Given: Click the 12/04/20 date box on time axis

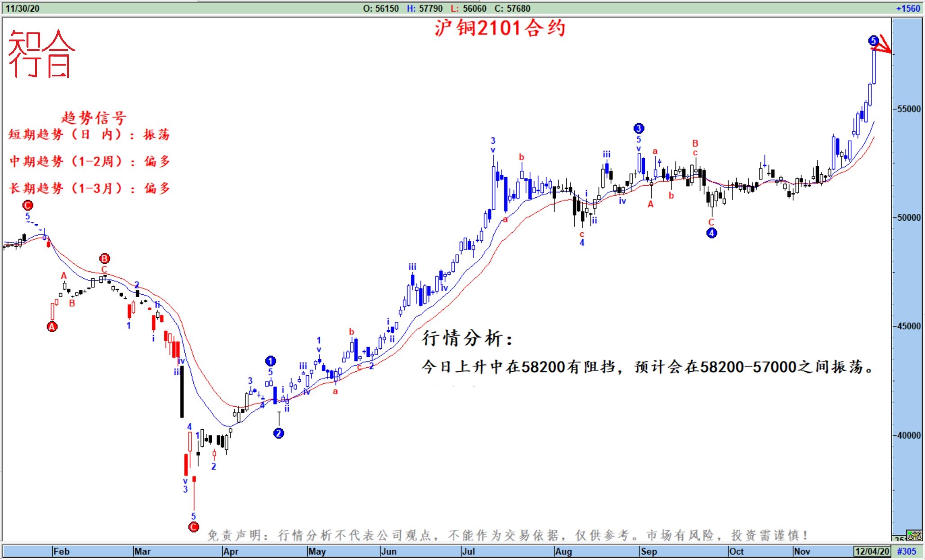Looking at the screenshot, I should 872,551.
